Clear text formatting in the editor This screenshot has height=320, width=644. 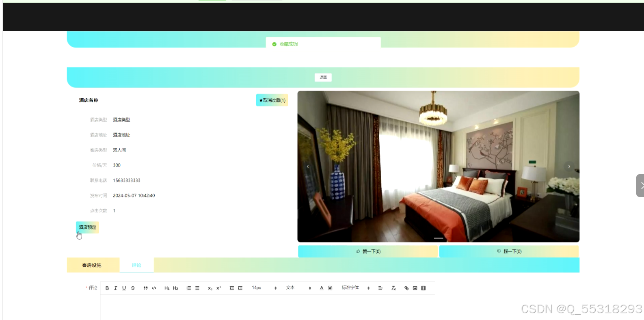click(393, 288)
